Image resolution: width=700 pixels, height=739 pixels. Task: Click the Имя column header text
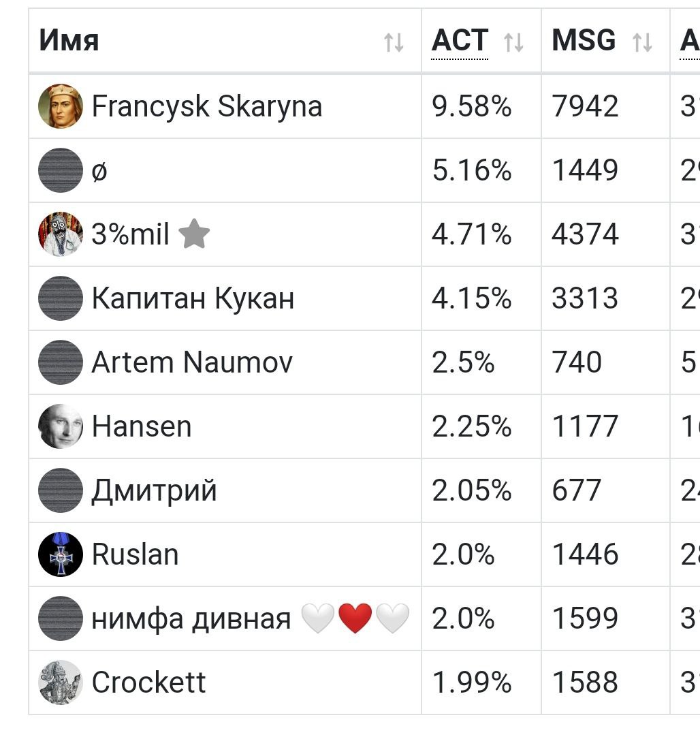pyautogui.click(x=69, y=41)
